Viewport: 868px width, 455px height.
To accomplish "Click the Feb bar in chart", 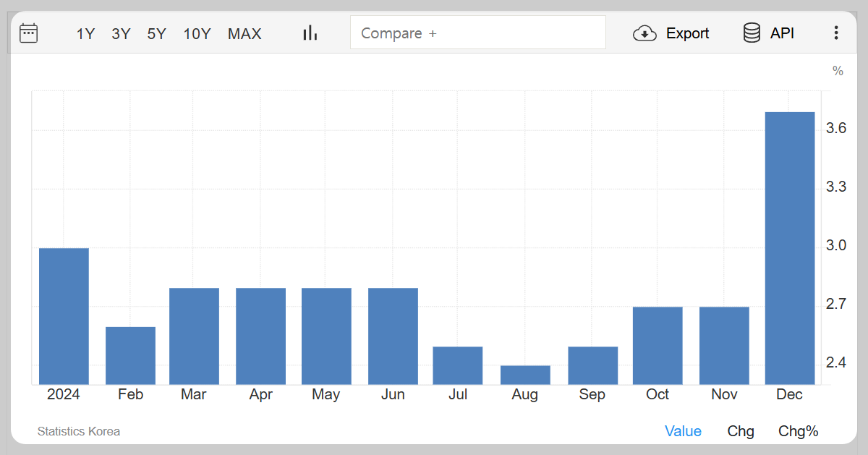I will point(130,355).
